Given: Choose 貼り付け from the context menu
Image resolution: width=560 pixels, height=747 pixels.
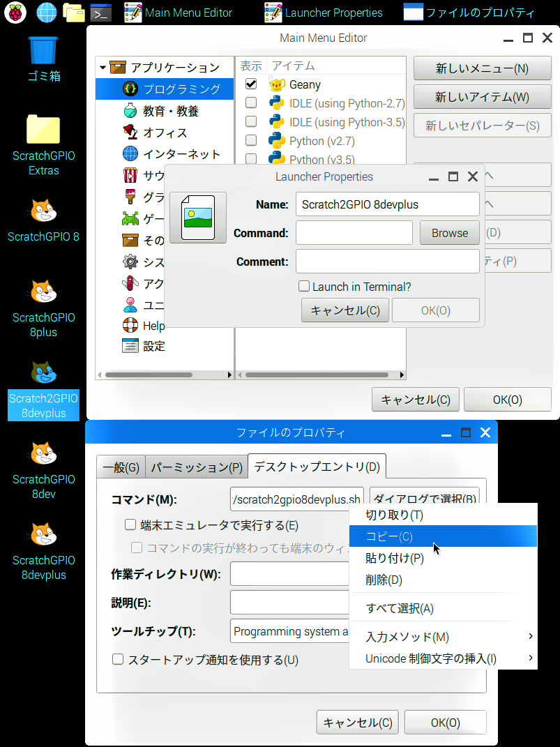Looking at the screenshot, I should [443, 558].
